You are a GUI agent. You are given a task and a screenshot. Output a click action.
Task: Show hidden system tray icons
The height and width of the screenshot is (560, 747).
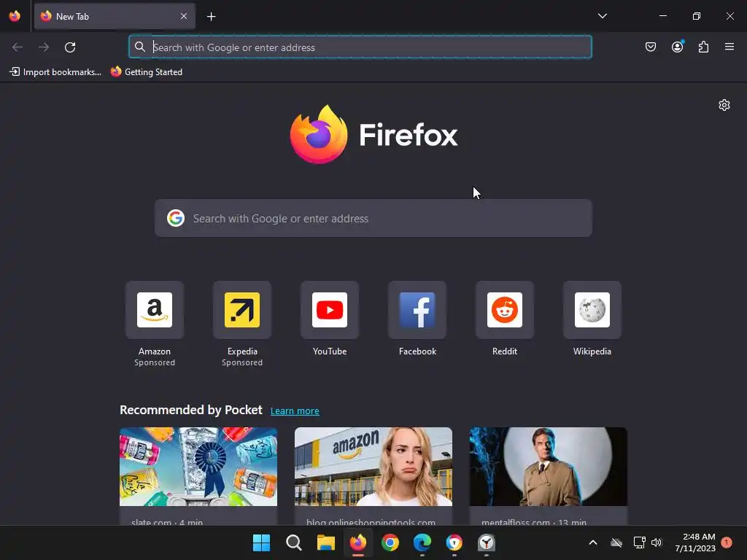[x=592, y=542]
